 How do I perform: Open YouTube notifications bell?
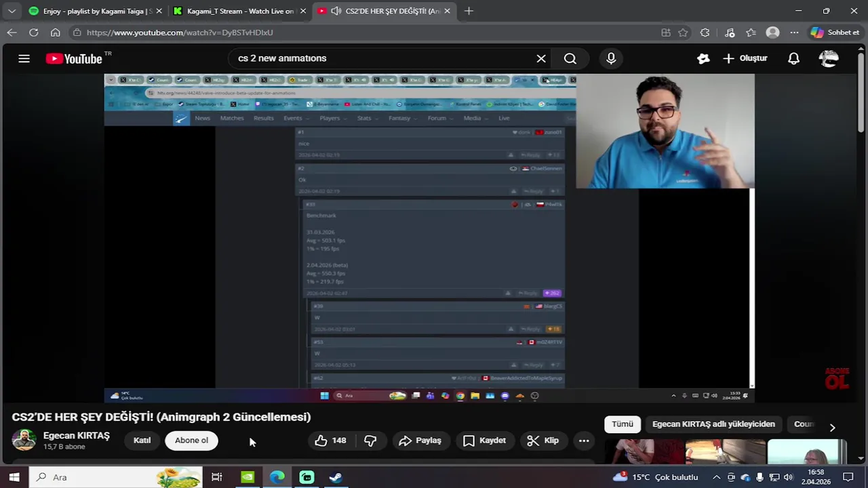tap(793, 58)
